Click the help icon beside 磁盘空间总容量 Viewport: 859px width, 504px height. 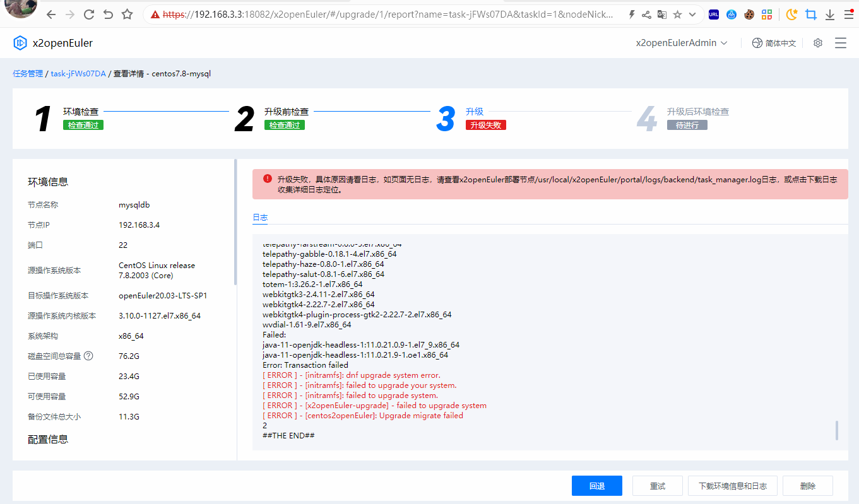click(88, 356)
